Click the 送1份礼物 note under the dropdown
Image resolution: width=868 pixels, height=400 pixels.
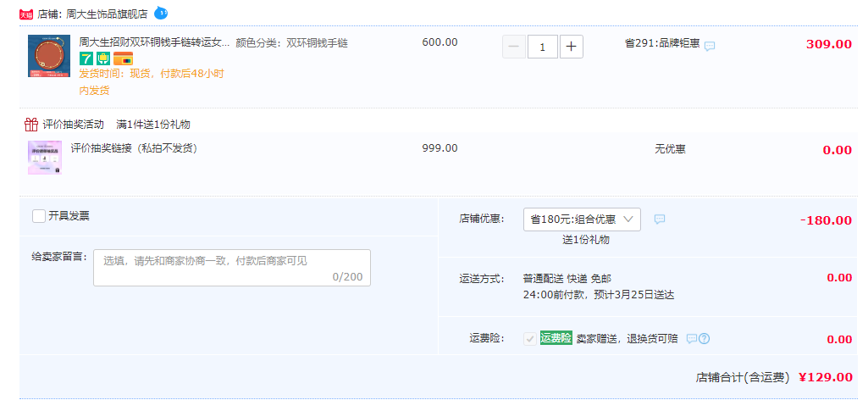click(x=586, y=240)
